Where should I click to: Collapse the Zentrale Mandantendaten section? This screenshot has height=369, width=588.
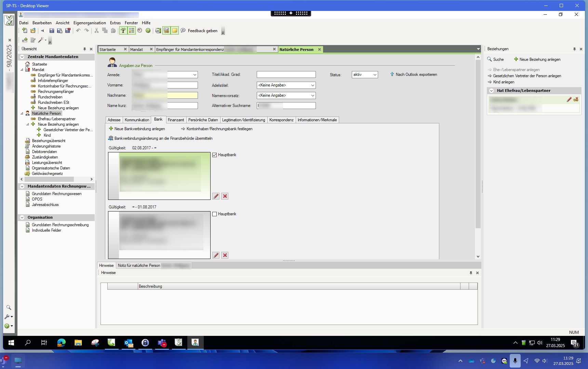(22, 57)
